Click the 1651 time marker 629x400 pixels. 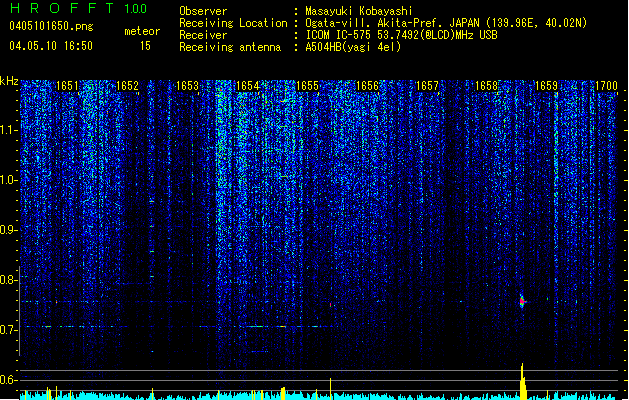(67, 85)
